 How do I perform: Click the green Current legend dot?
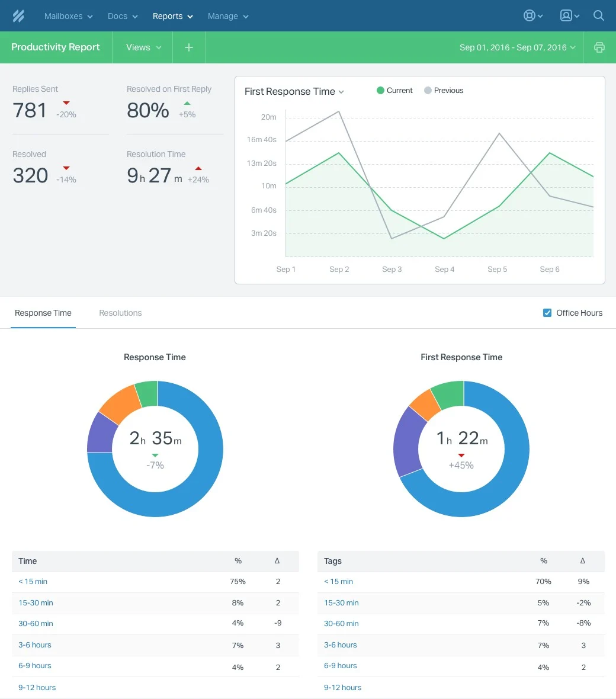pyautogui.click(x=380, y=91)
